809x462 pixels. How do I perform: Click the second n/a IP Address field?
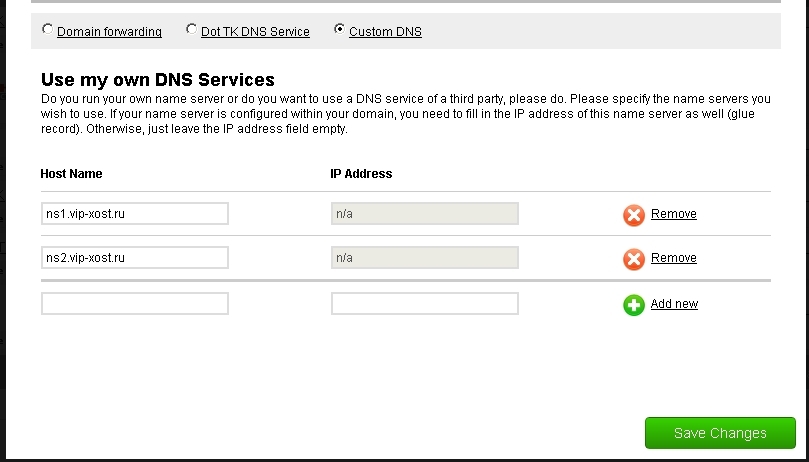pyautogui.click(x=424, y=258)
